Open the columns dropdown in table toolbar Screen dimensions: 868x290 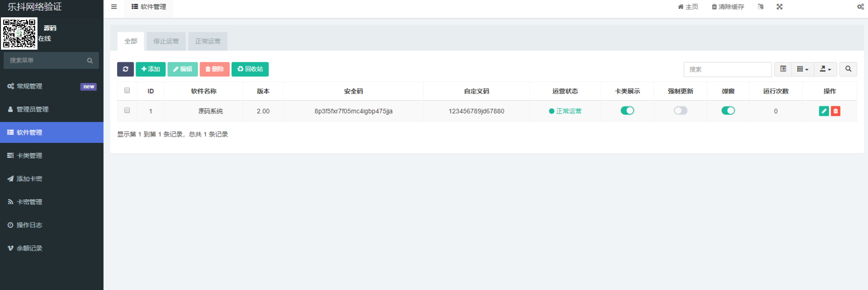tap(803, 69)
